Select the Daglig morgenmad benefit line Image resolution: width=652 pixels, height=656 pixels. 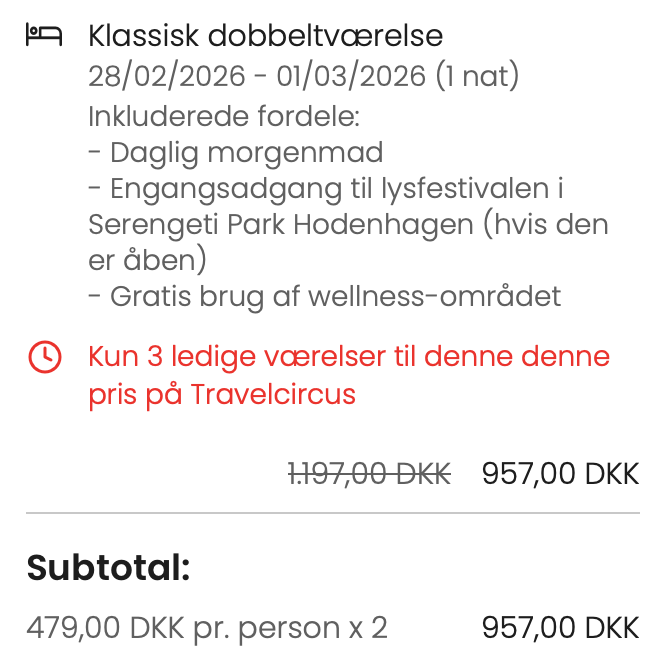click(236, 152)
